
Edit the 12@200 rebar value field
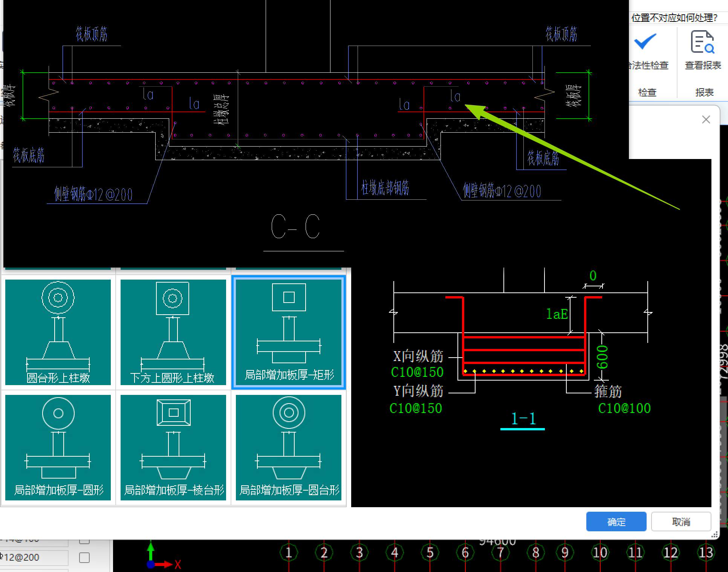point(34,557)
